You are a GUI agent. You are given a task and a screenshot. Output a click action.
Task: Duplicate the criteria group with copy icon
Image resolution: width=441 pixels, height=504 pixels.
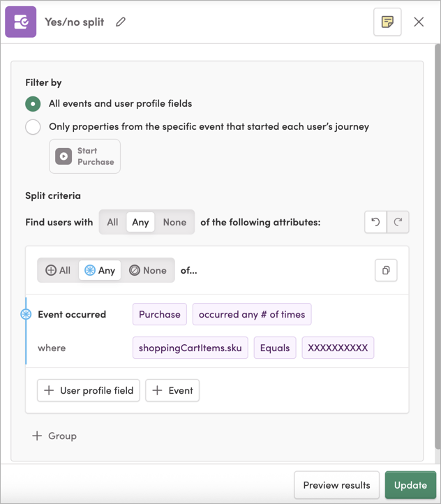[386, 270]
